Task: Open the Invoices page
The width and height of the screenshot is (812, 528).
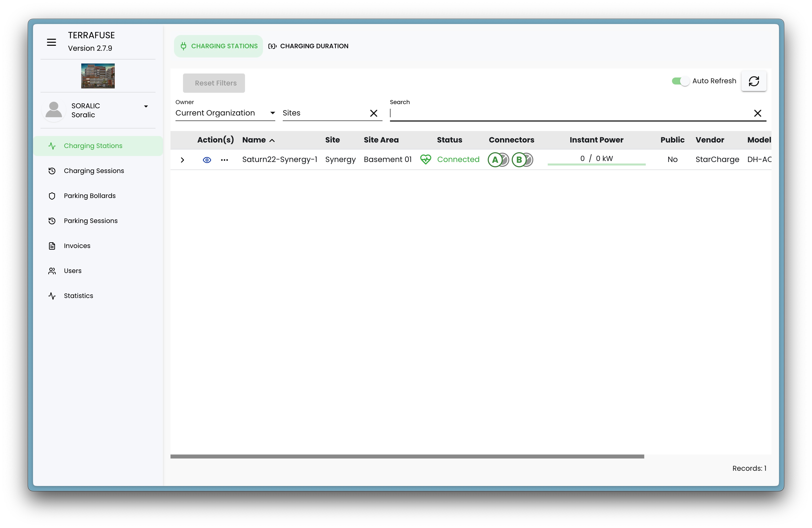Action: pyautogui.click(x=77, y=245)
